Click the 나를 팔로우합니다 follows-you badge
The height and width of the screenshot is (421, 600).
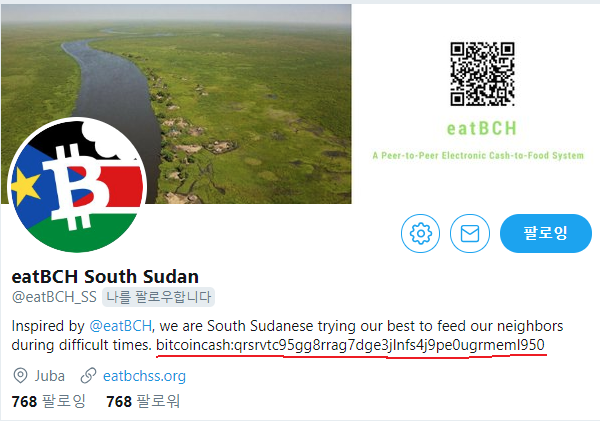tap(158, 297)
